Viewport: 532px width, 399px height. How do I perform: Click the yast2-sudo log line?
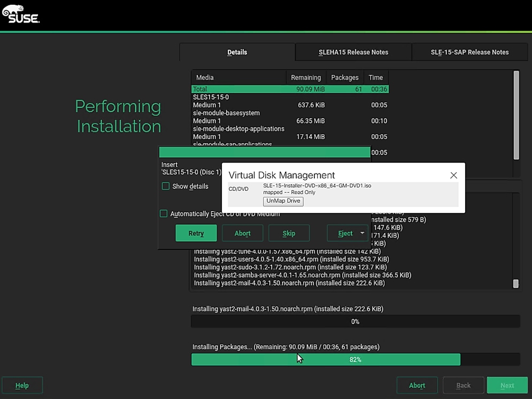pos(290,267)
